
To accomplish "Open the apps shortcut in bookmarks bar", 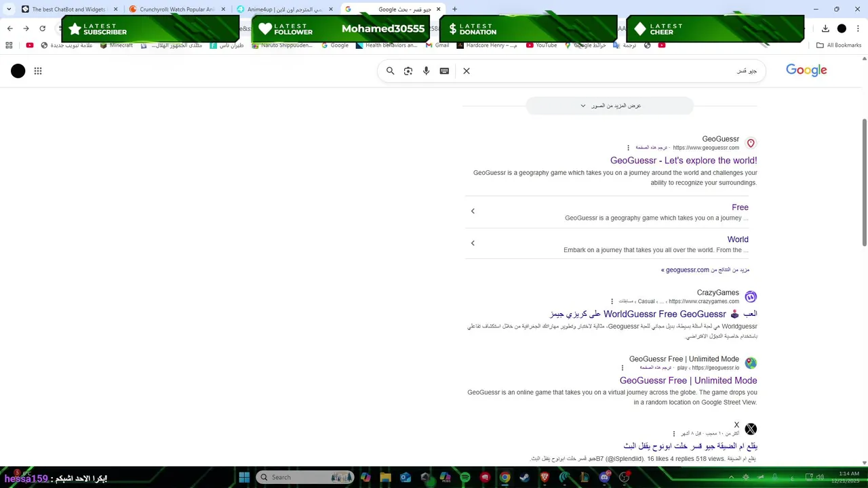I will pyautogui.click(x=9, y=45).
